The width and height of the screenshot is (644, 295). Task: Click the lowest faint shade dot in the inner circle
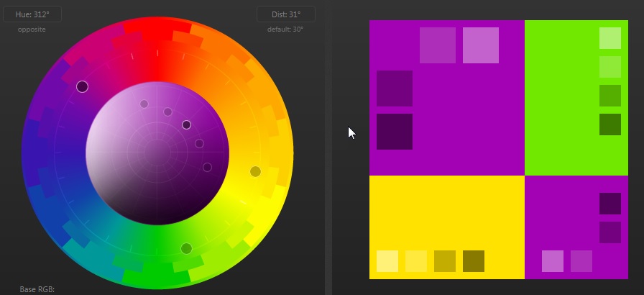click(x=208, y=167)
